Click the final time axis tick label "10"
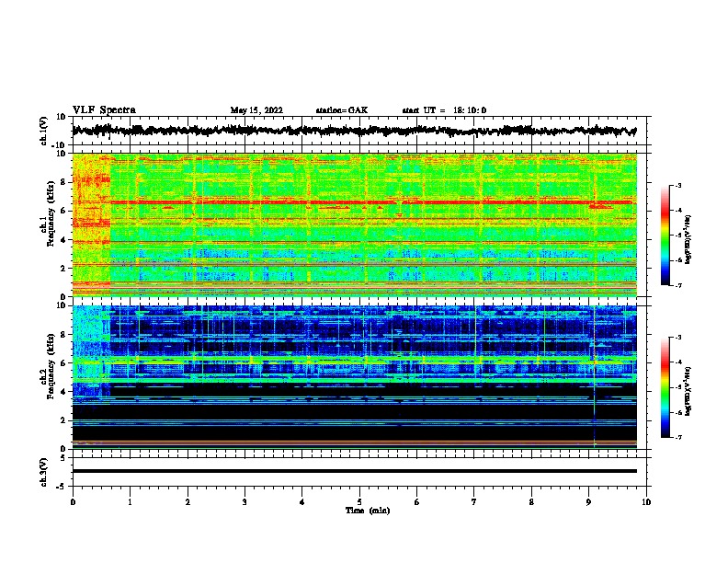 click(x=646, y=502)
